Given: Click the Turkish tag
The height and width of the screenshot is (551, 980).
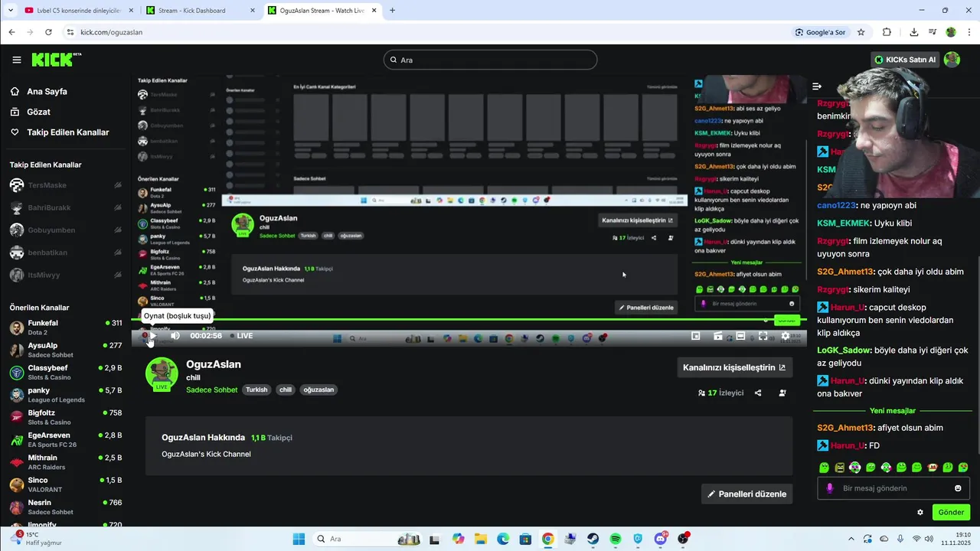Looking at the screenshot, I should pos(256,390).
